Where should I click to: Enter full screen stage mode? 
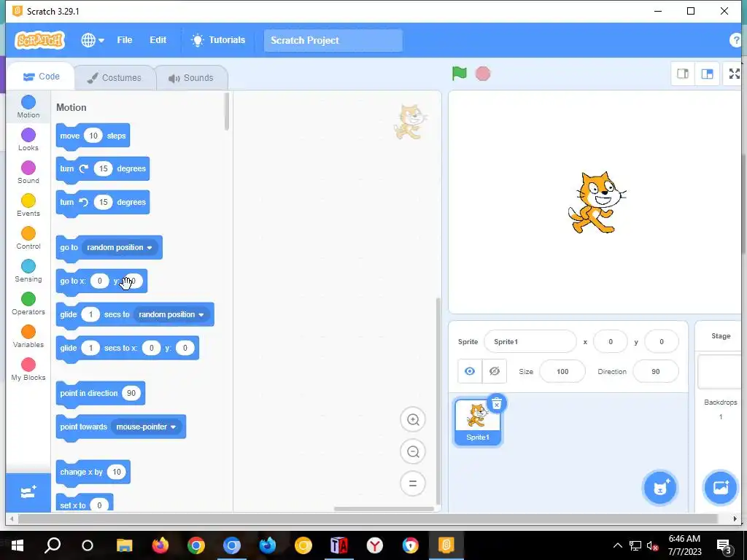(734, 74)
